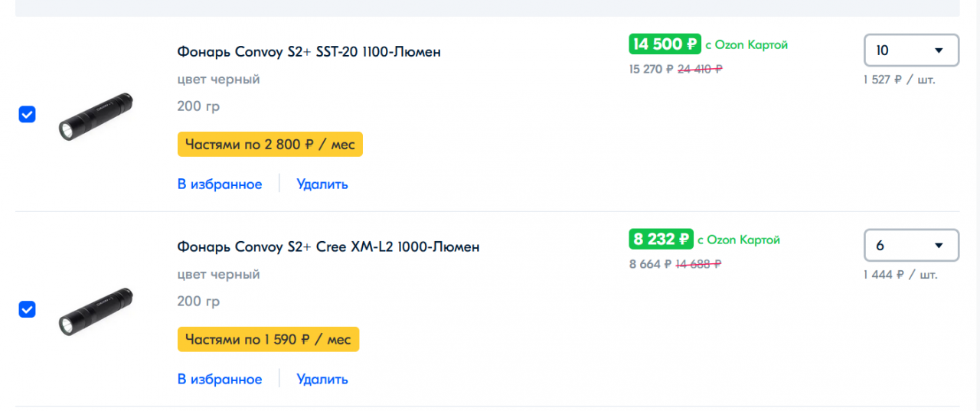The width and height of the screenshot is (980, 411).
Task: Add the SST-20 flashlight В избранное
Action: [x=220, y=184]
